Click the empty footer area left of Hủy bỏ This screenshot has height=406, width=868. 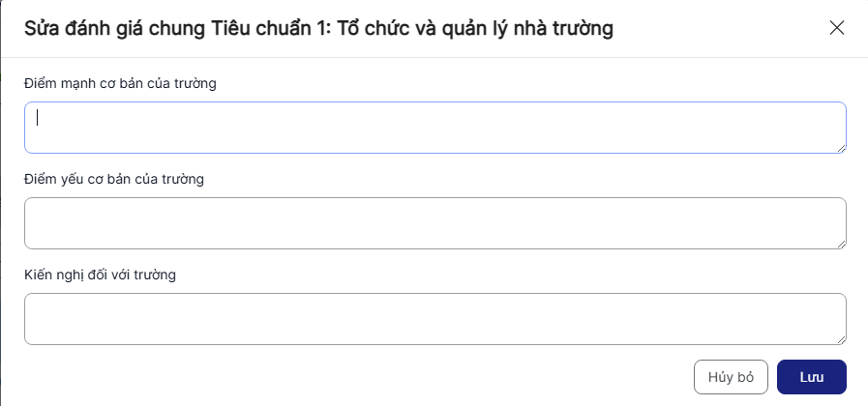[x=348, y=377]
